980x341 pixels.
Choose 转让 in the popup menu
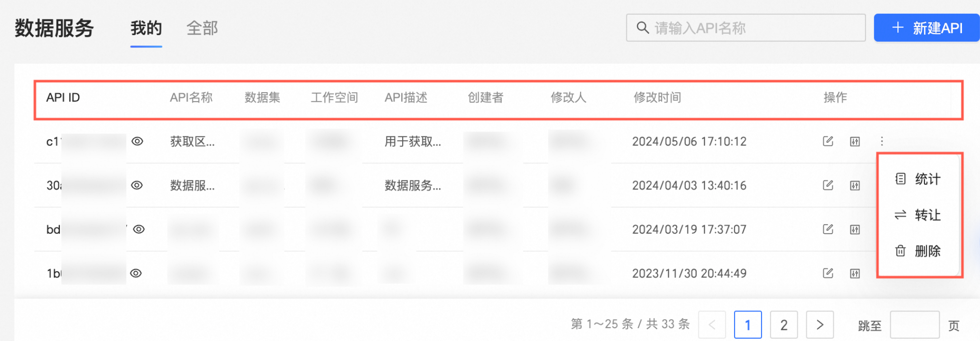[918, 215]
